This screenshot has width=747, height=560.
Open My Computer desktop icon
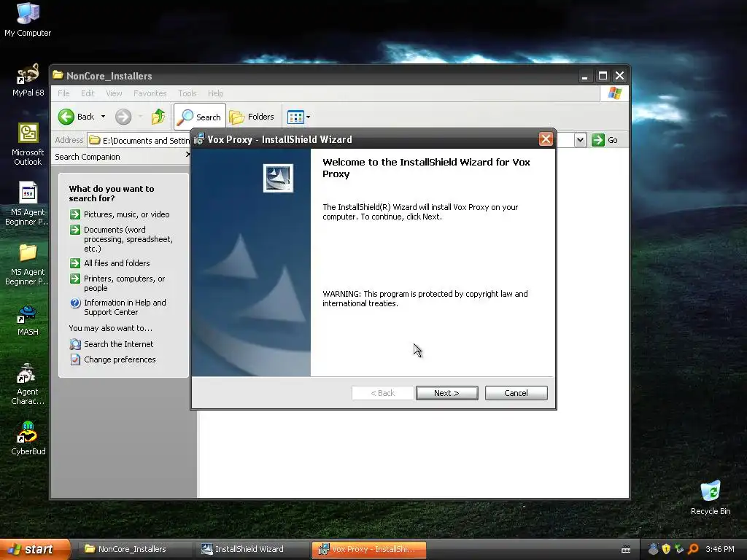[x=28, y=20]
